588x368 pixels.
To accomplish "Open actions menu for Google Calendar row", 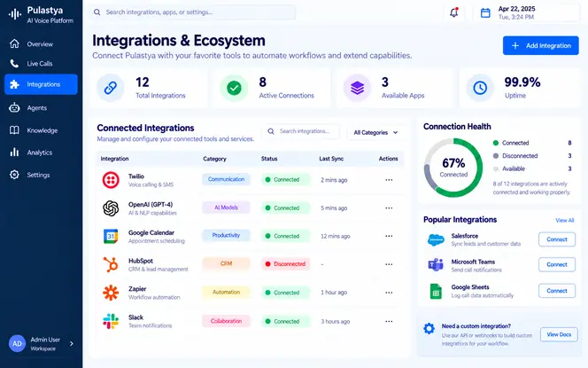I will 389,236.
